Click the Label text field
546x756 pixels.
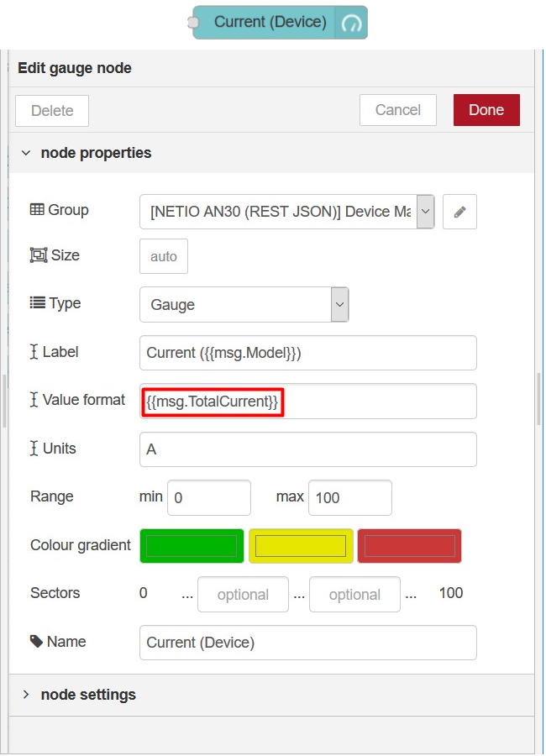(x=307, y=353)
